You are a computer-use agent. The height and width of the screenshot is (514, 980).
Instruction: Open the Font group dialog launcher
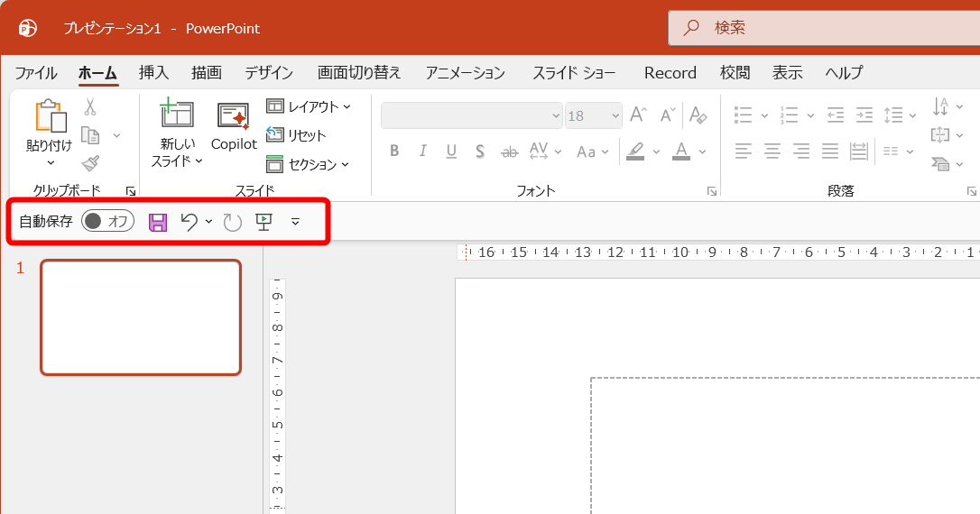pyautogui.click(x=712, y=191)
